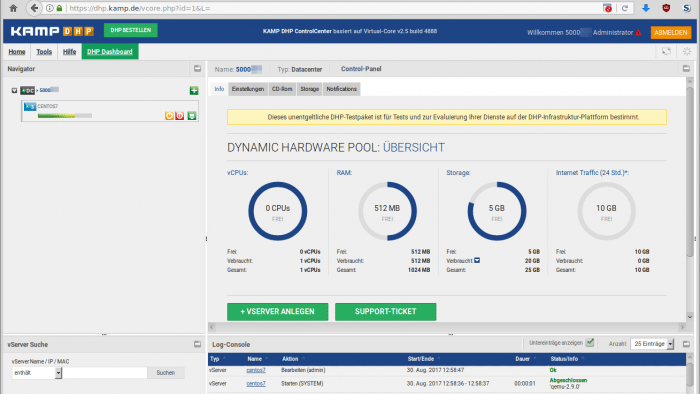Minimize the Control-Panel pane

pos(686,69)
